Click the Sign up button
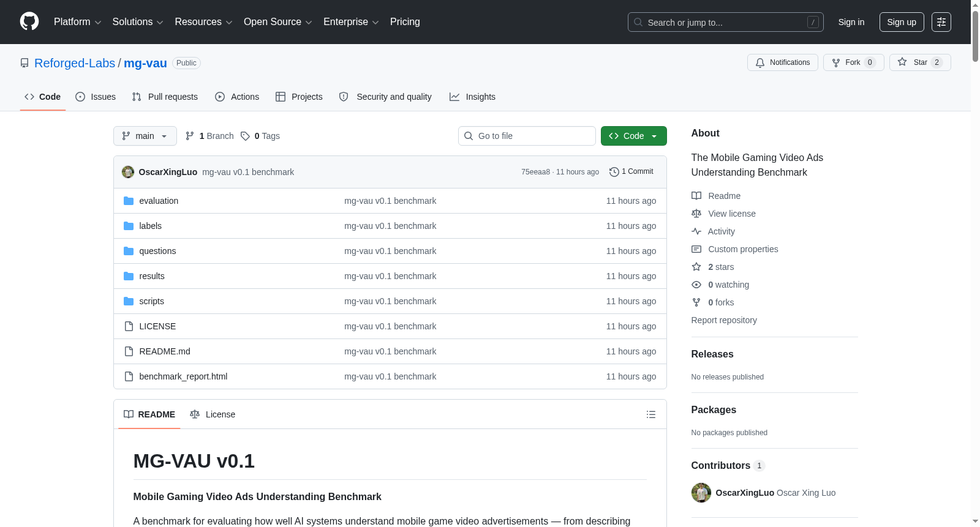 point(902,22)
